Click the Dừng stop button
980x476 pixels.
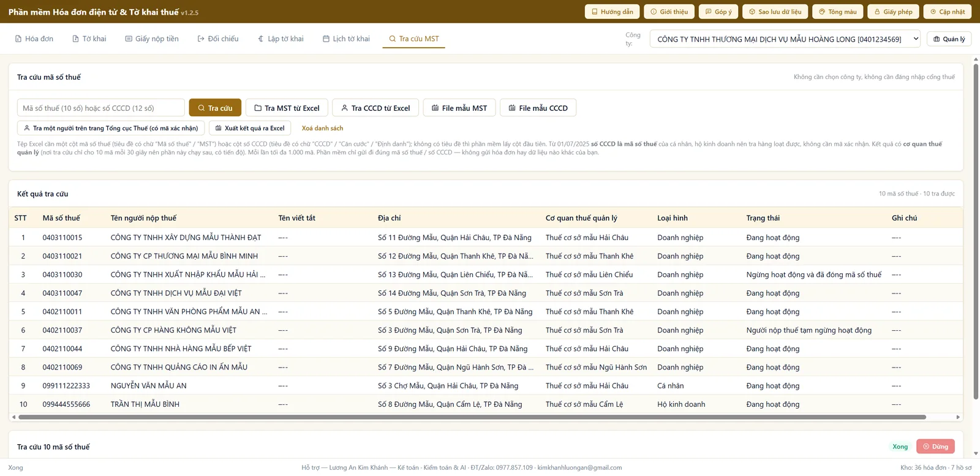935,447
